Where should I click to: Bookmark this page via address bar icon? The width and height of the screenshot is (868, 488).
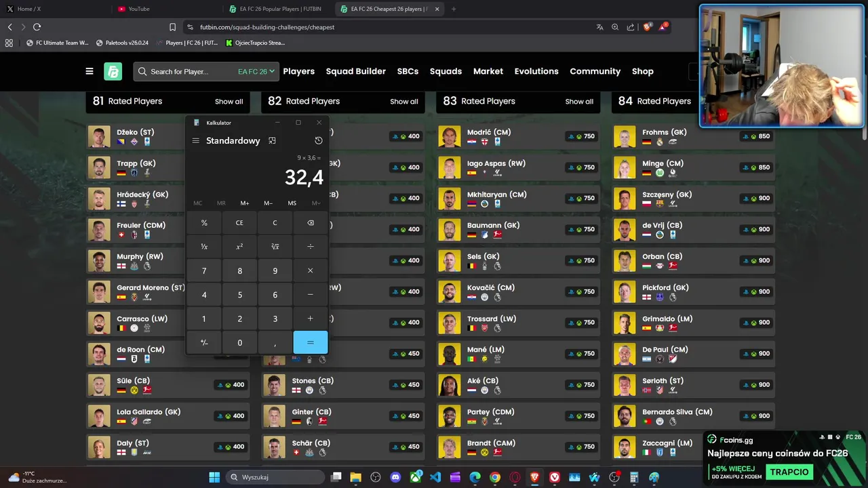[x=172, y=27]
